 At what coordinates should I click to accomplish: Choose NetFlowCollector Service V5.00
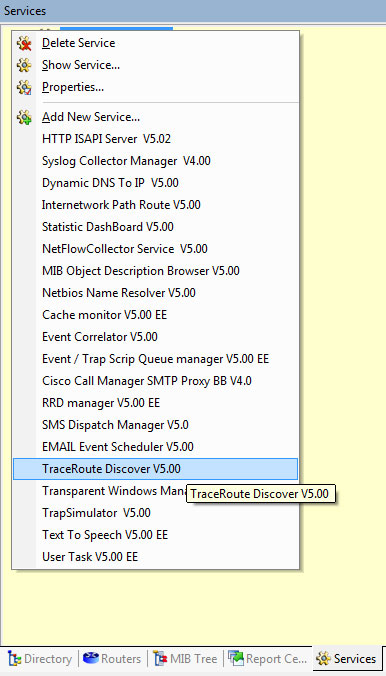point(155,249)
